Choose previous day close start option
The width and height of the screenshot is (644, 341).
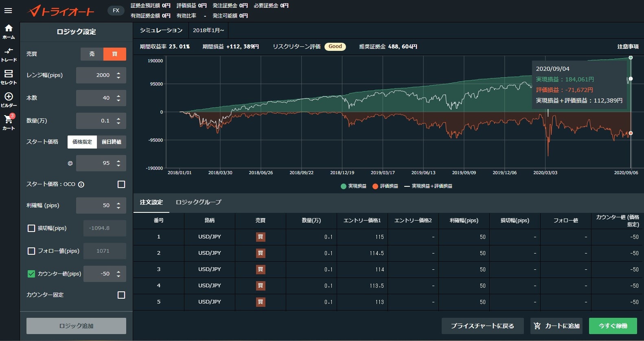[112, 142]
